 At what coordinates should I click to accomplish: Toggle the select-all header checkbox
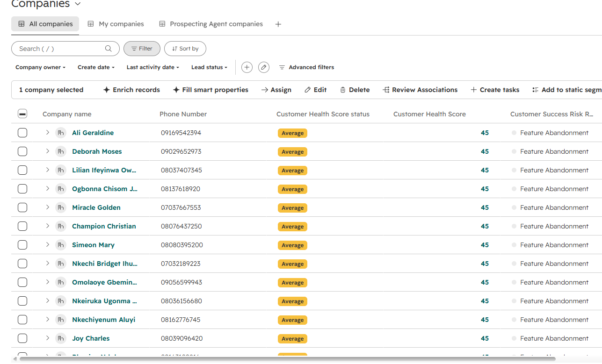pos(22,114)
